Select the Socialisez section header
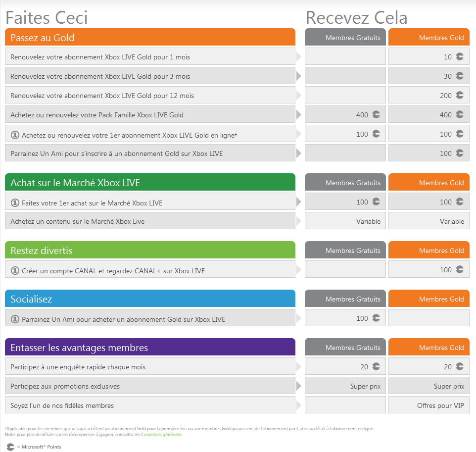Screen dimensions: 476x452 (x=150, y=299)
